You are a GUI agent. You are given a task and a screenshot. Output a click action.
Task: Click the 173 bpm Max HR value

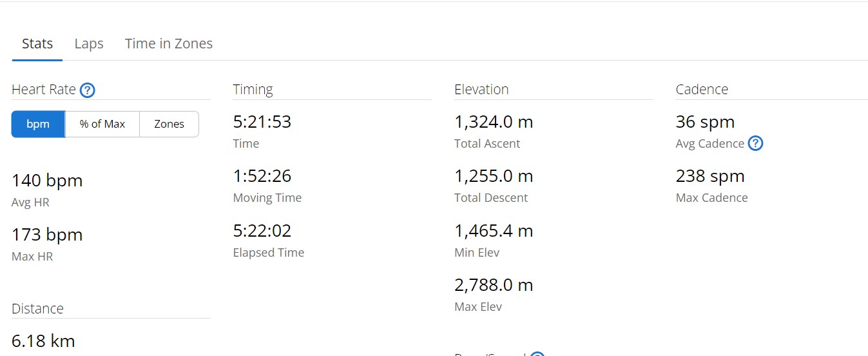pos(47,235)
